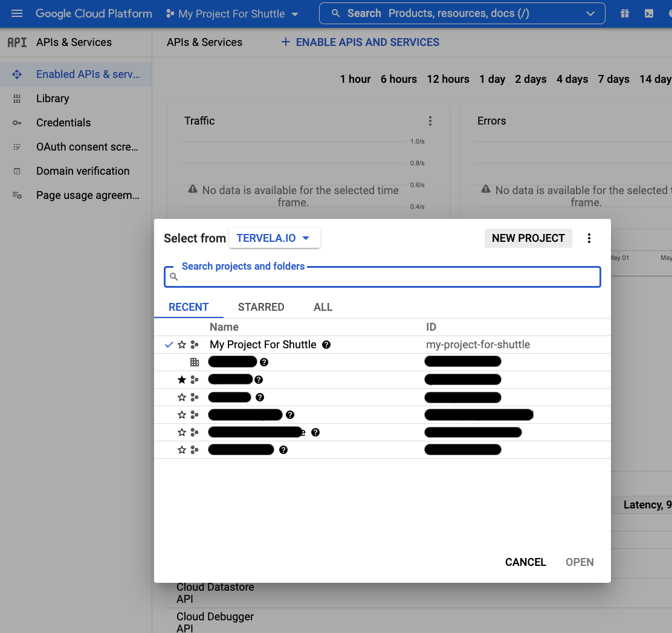Click CANCEL in the project dialog
Screen dimensions: 672x633
tap(525, 562)
